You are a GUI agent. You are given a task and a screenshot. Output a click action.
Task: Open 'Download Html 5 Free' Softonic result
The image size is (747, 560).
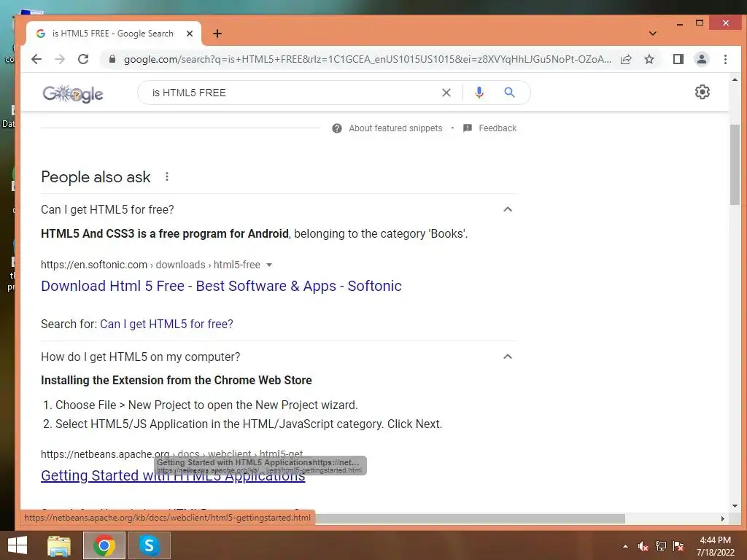coord(221,286)
